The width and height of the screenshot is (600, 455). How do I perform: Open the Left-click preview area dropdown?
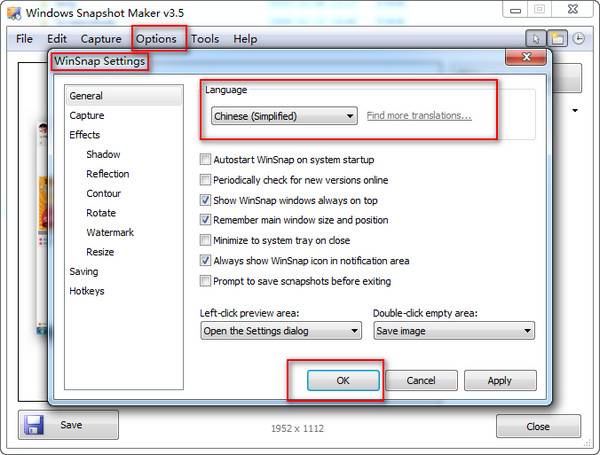pos(281,331)
